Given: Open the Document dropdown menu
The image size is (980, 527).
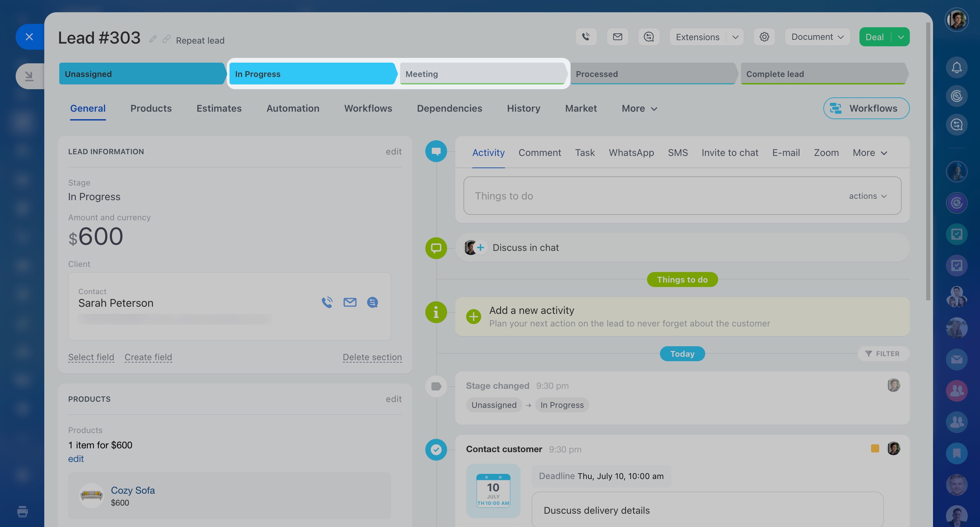Looking at the screenshot, I should click(817, 37).
